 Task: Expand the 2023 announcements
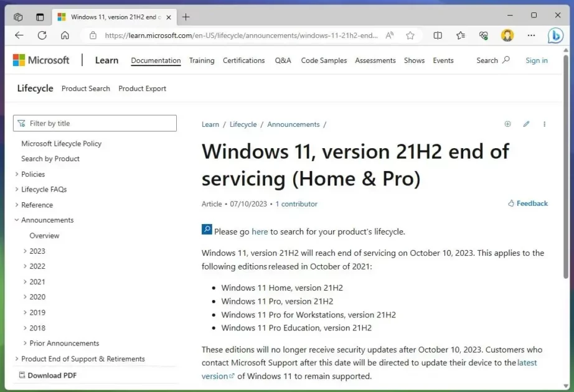point(25,251)
